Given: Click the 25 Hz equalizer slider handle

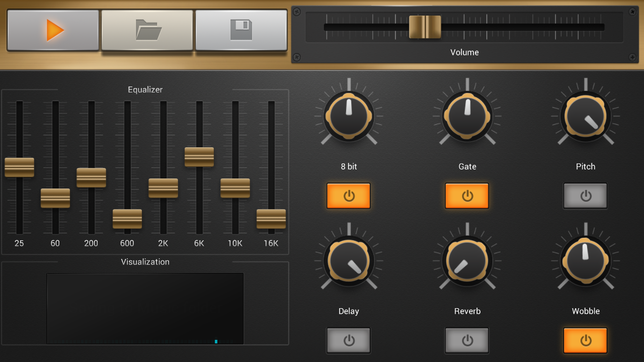Looking at the screenshot, I should [19, 167].
